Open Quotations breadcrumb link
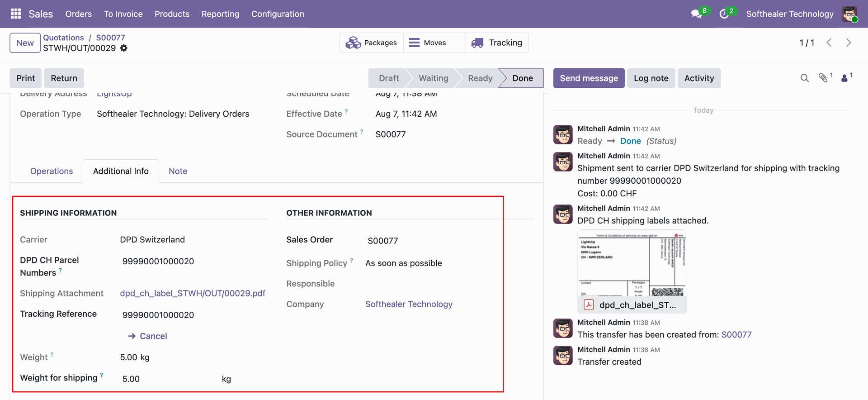 [x=64, y=38]
